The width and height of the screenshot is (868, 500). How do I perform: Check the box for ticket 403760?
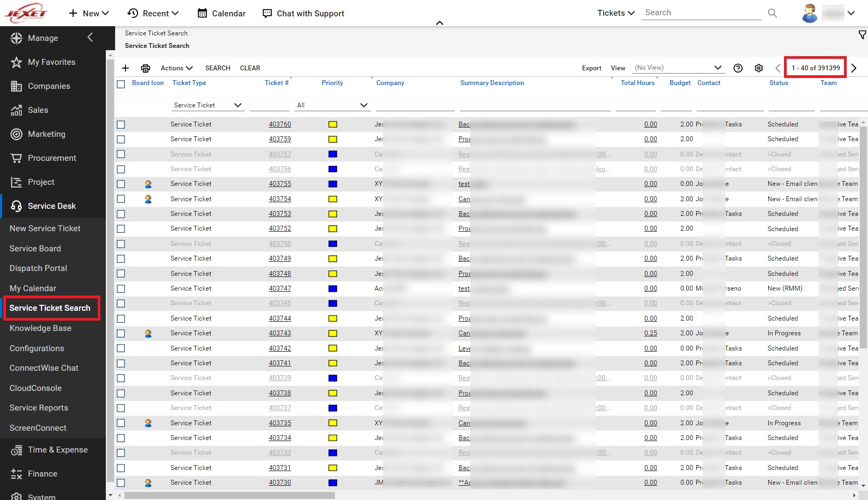[x=121, y=125]
